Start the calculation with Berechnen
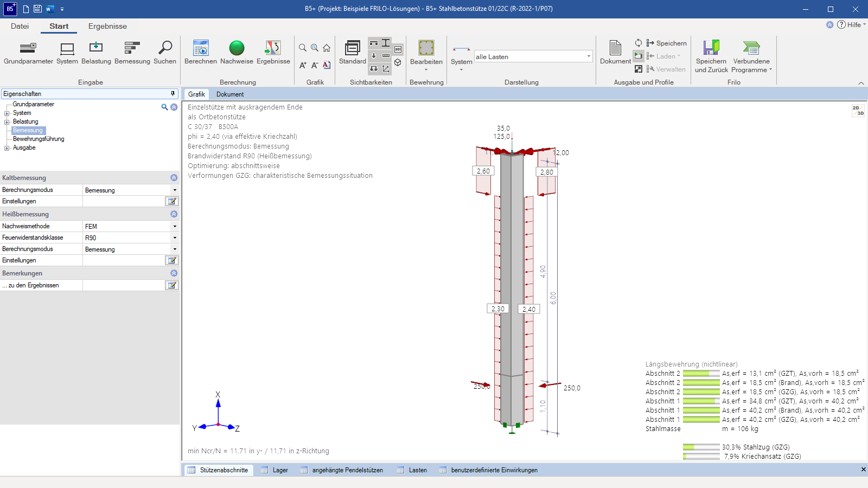 pyautogui.click(x=201, y=53)
